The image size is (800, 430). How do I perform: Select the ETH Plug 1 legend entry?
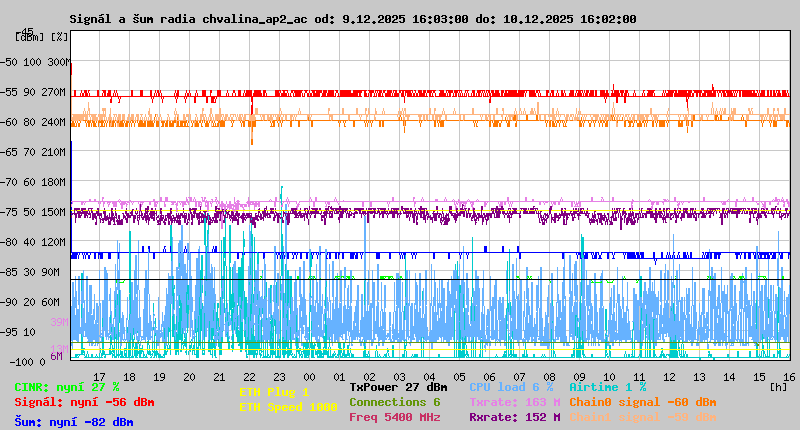coord(274,392)
